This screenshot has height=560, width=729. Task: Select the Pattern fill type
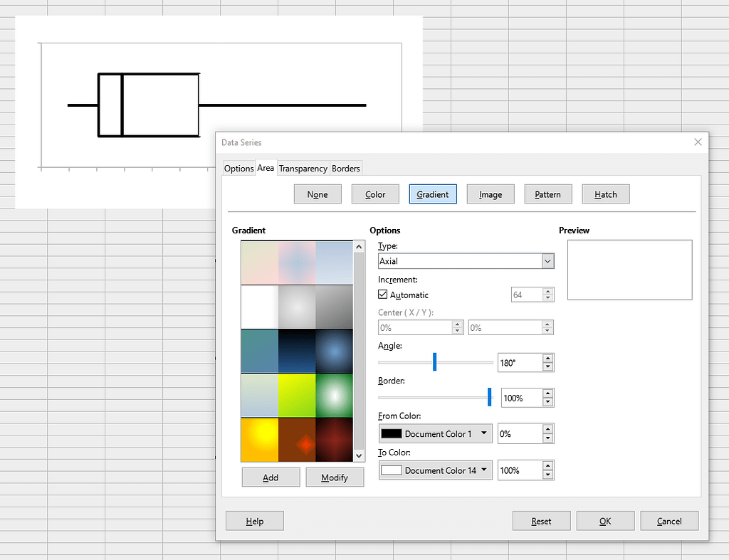pyautogui.click(x=547, y=194)
